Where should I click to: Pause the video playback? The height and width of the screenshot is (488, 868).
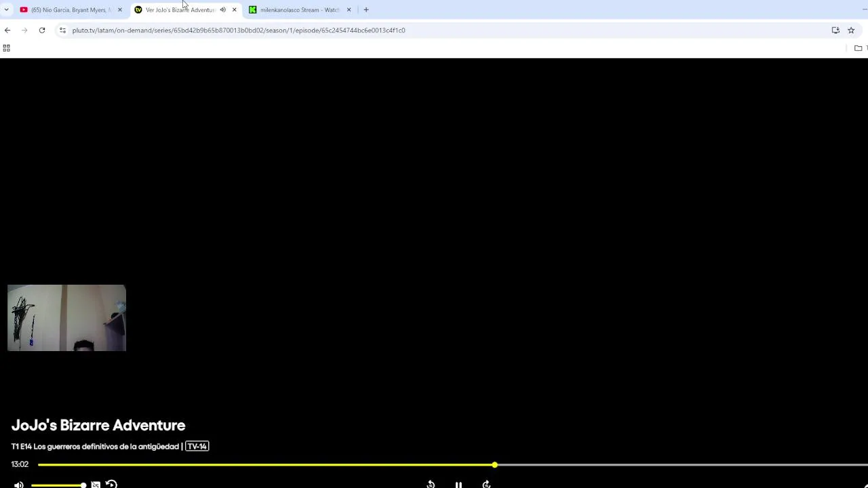[x=458, y=485]
